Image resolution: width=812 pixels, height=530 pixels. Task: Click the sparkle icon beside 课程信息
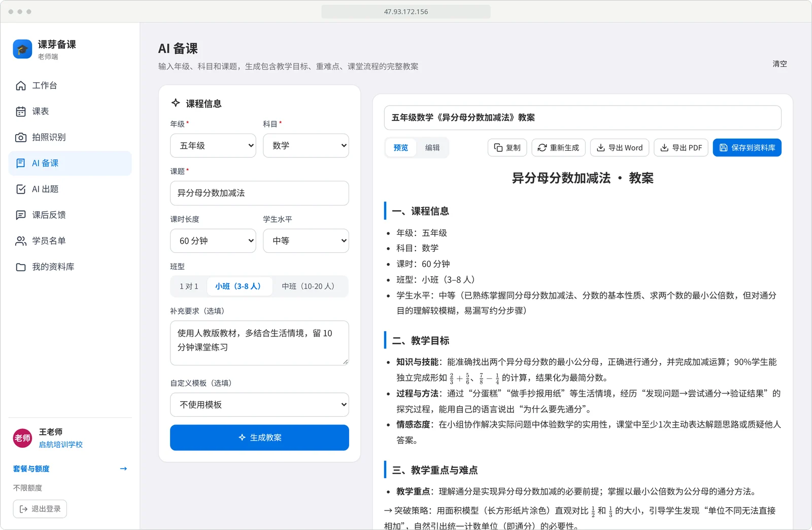tap(176, 103)
